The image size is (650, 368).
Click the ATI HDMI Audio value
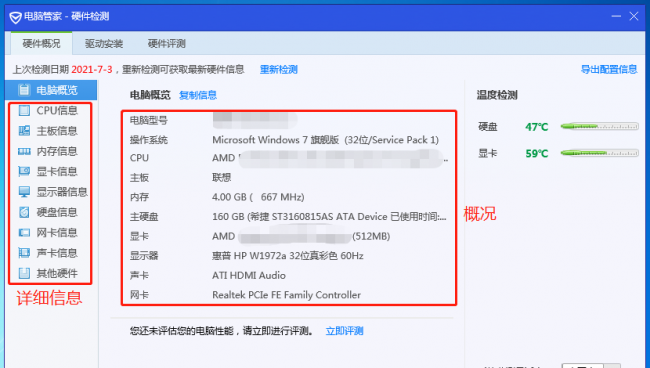click(249, 275)
